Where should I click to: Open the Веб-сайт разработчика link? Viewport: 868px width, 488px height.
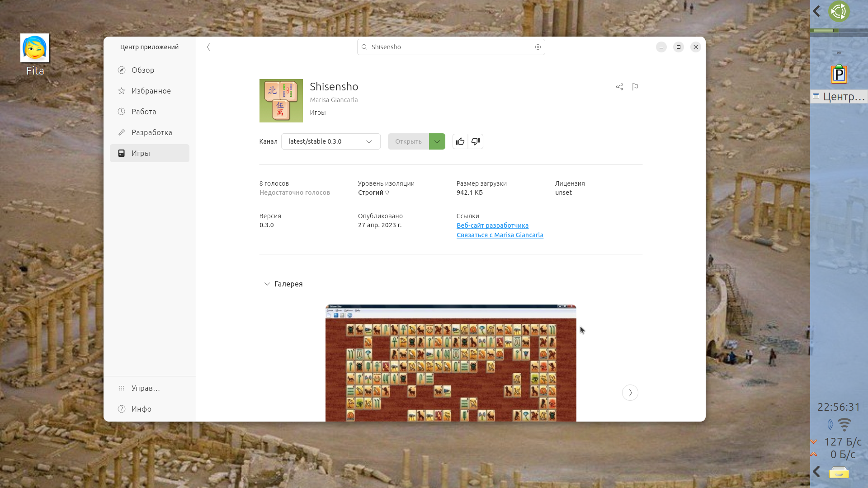click(492, 225)
